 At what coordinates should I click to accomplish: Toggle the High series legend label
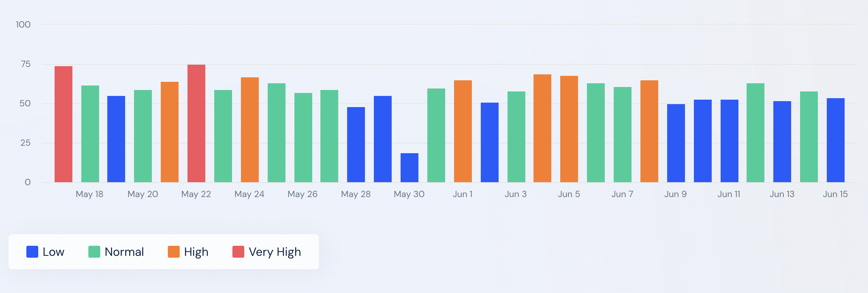pyautogui.click(x=196, y=252)
